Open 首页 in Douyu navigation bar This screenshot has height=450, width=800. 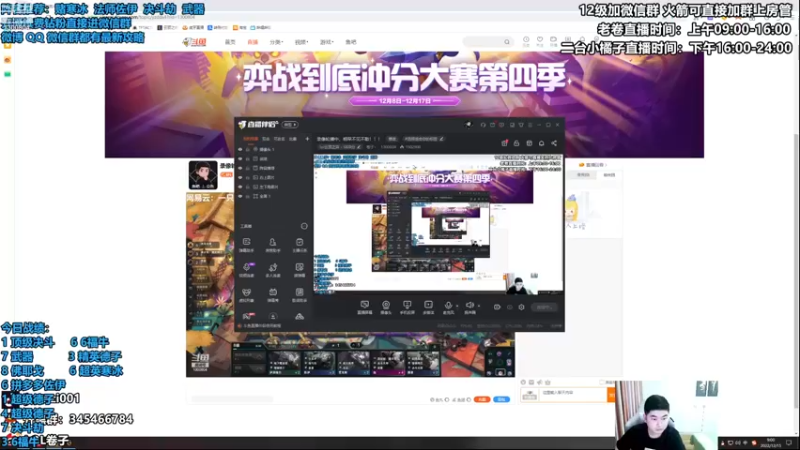point(230,42)
